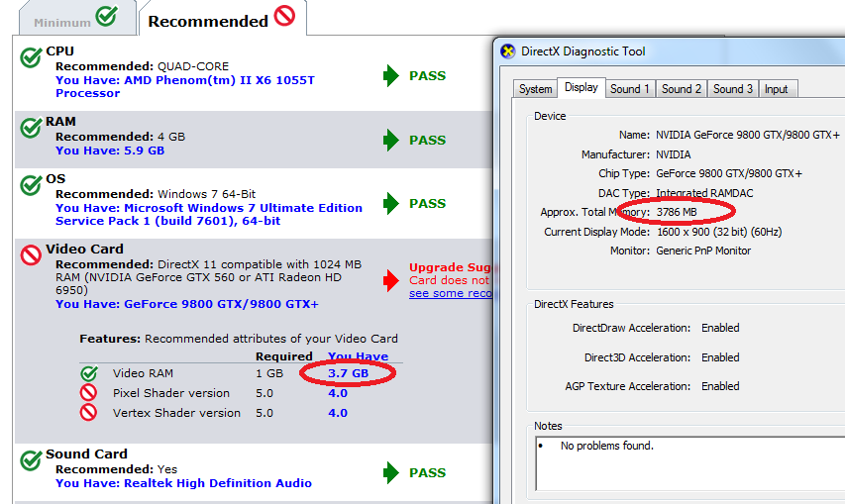Click the Direct3D Acceleration 'Enabled' value

click(x=720, y=357)
